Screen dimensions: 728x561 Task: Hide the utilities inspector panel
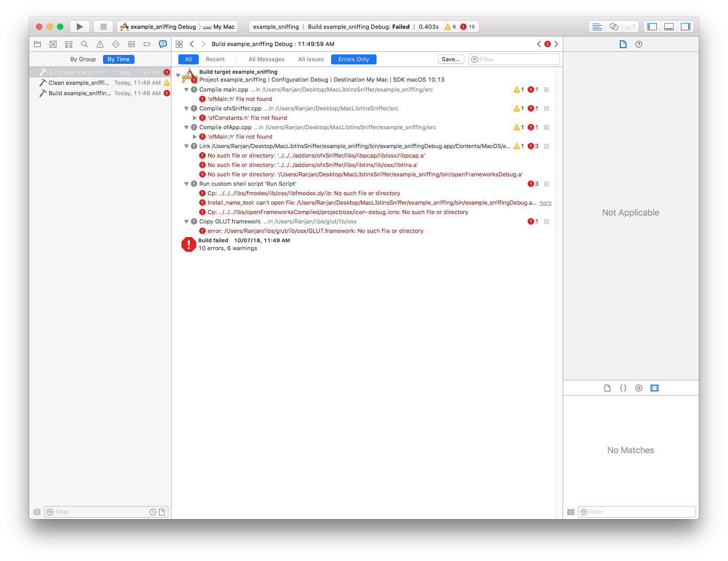pos(686,26)
